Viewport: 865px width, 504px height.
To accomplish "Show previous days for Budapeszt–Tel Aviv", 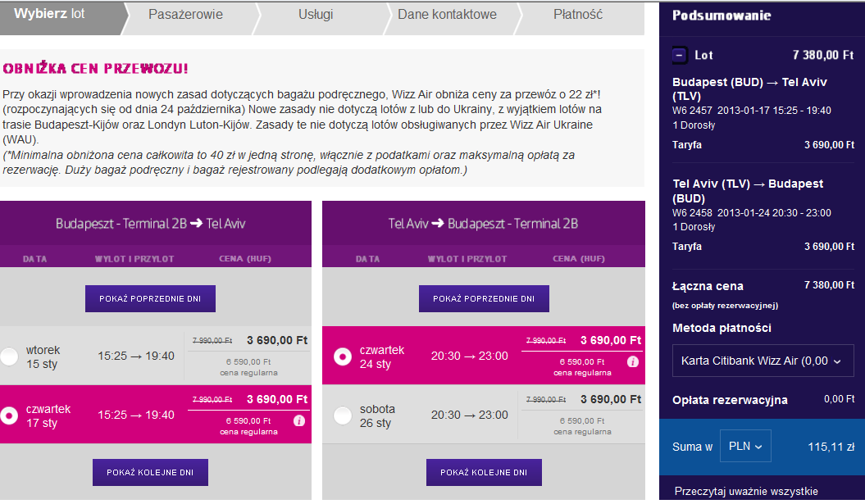I will click(150, 298).
